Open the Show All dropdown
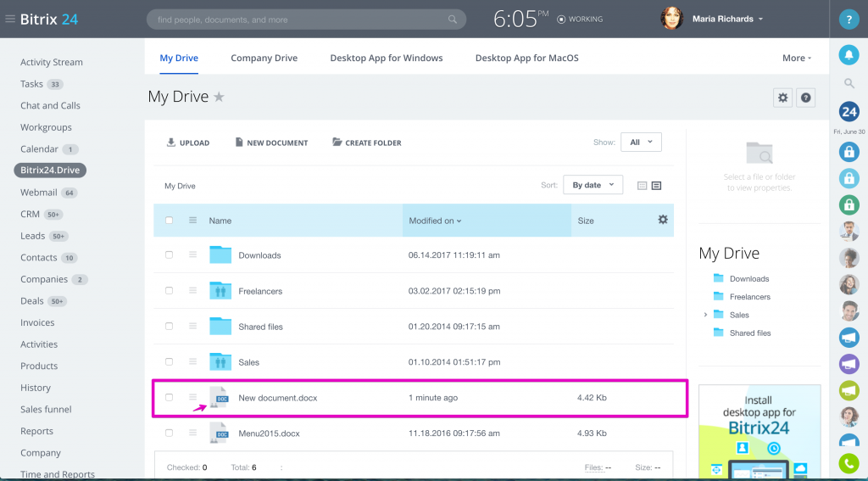This screenshot has width=868, height=481. pyautogui.click(x=641, y=143)
